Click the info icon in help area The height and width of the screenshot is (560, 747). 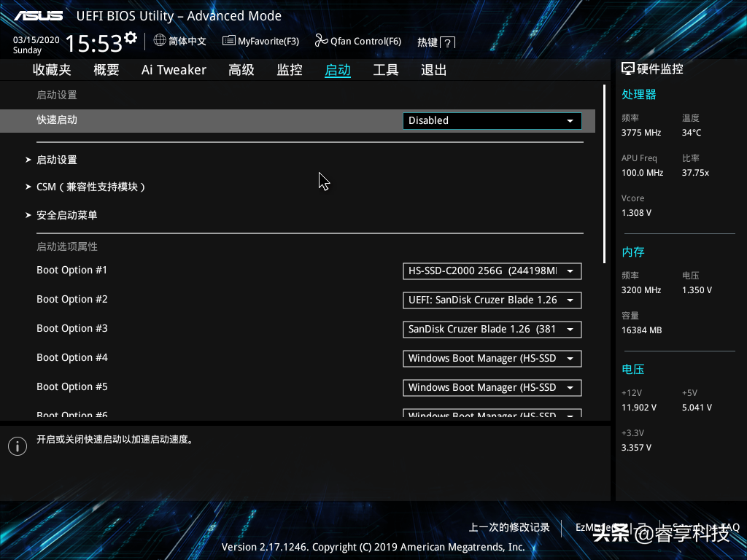point(18,446)
